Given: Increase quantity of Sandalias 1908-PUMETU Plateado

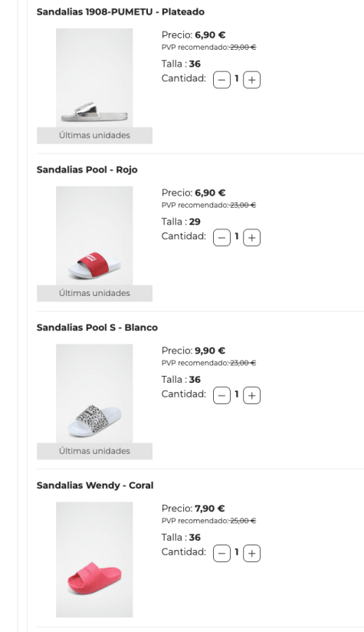Looking at the screenshot, I should [251, 80].
